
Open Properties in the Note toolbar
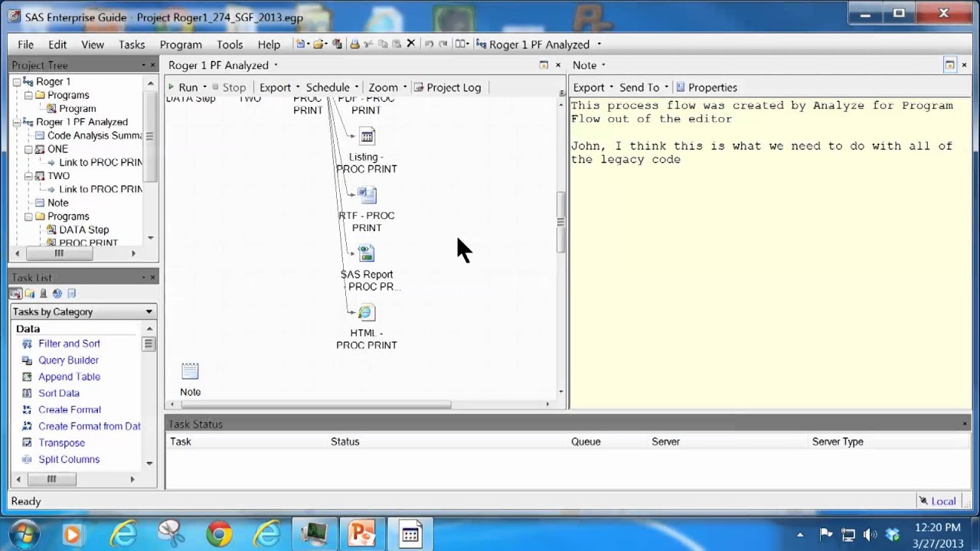(706, 87)
